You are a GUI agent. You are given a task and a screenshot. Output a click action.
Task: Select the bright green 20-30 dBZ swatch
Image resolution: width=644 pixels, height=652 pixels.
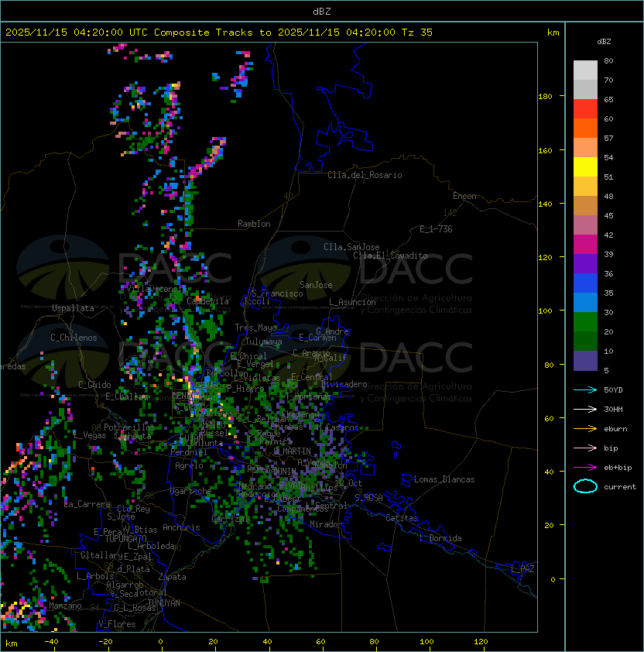[585, 322]
